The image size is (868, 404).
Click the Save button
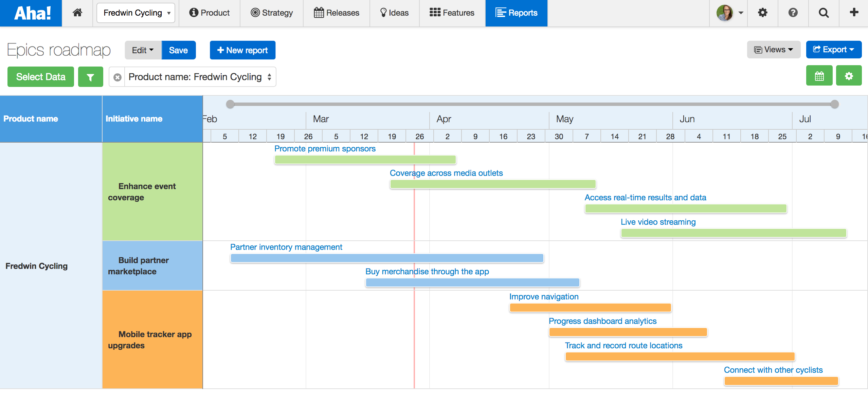point(178,50)
